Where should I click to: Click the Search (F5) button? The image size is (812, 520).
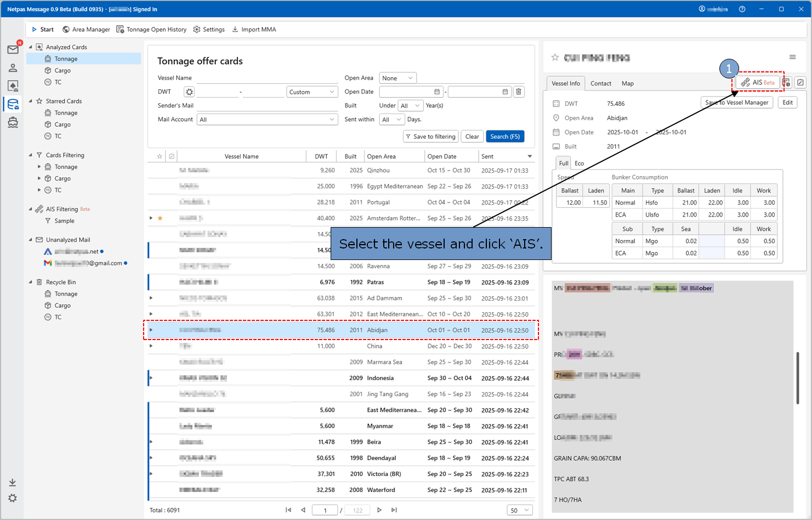coord(504,137)
